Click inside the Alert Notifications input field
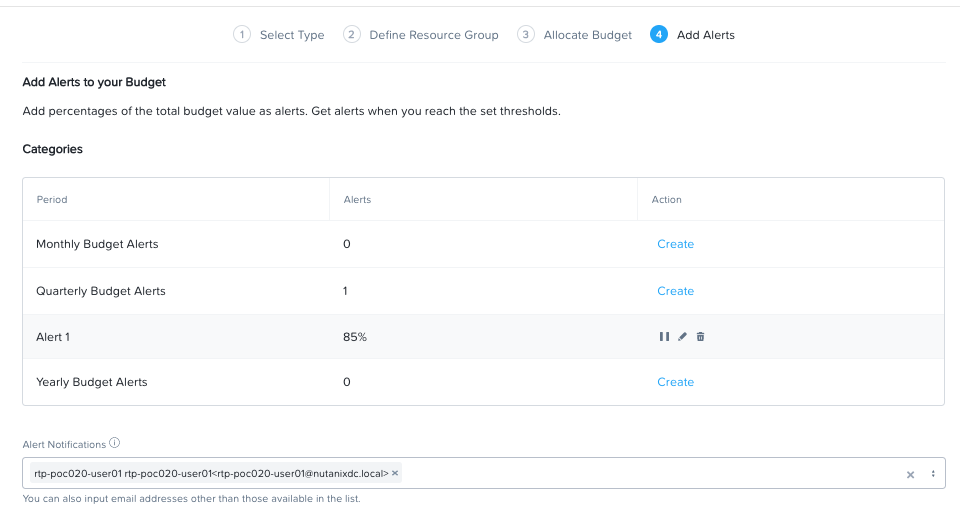The height and width of the screenshot is (530, 960). pos(649,473)
